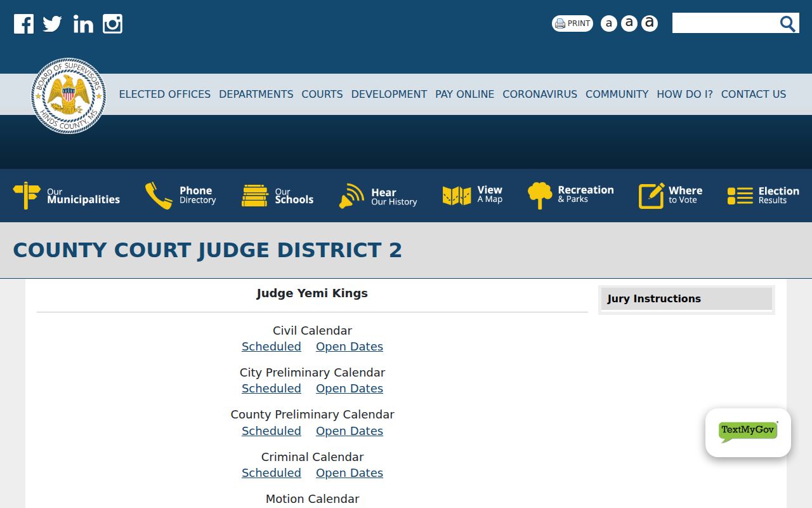Open the LinkedIn social icon
This screenshot has width=812, height=508.
click(83, 24)
